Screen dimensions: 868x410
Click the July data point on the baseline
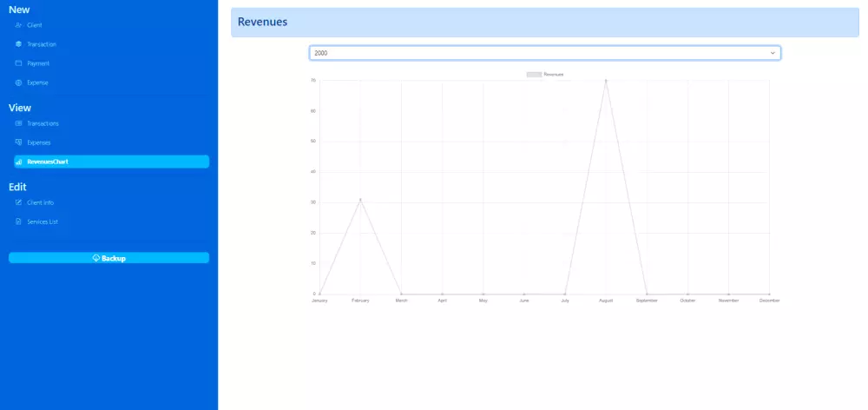(565, 294)
